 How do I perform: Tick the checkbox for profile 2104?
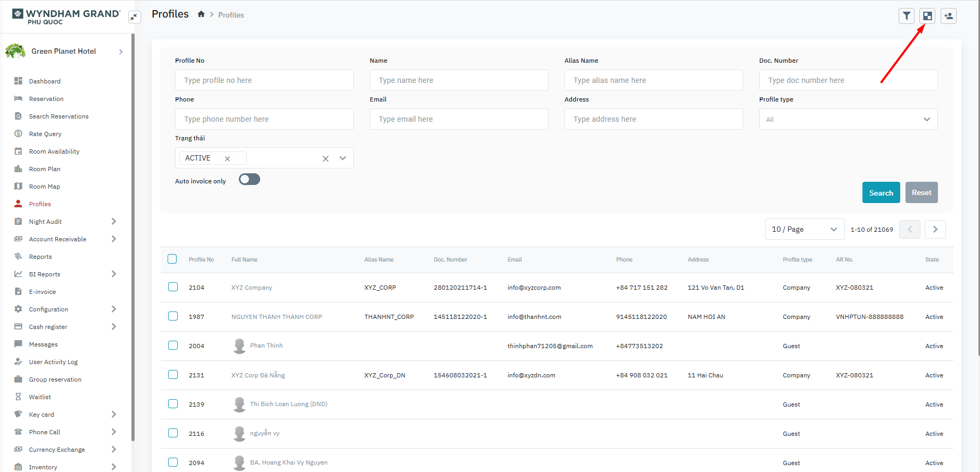(173, 287)
